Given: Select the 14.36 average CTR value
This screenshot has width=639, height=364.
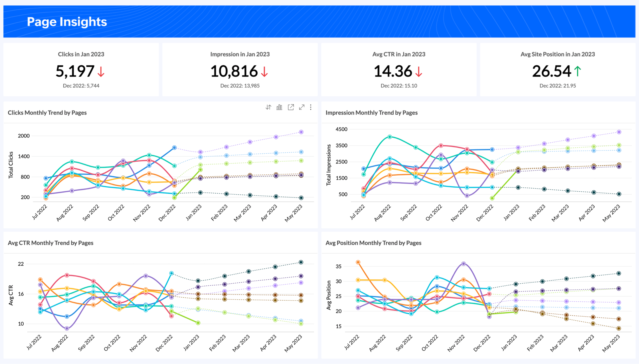Looking at the screenshot, I should tap(393, 71).
